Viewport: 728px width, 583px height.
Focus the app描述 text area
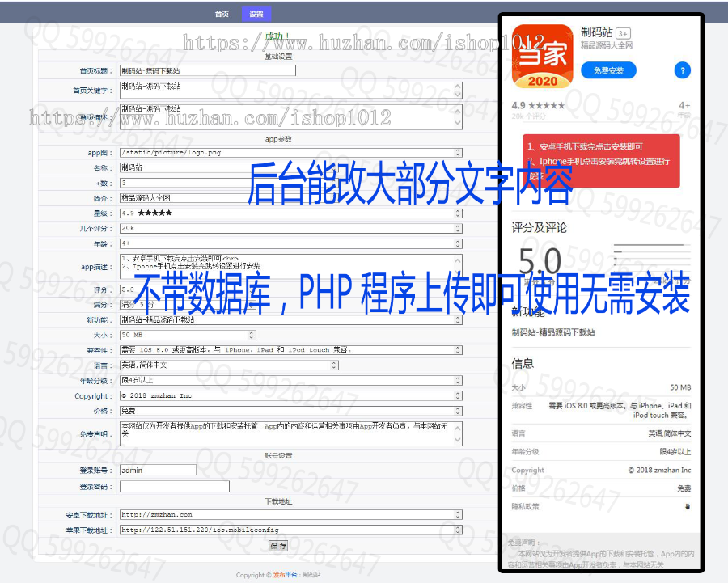291,267
